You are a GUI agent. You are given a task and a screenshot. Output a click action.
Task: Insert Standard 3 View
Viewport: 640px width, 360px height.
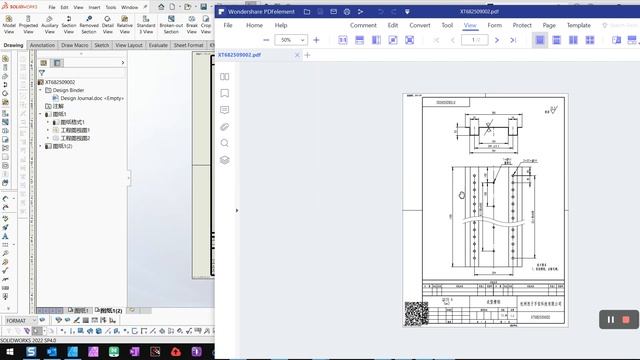click(x=146, y=24)
